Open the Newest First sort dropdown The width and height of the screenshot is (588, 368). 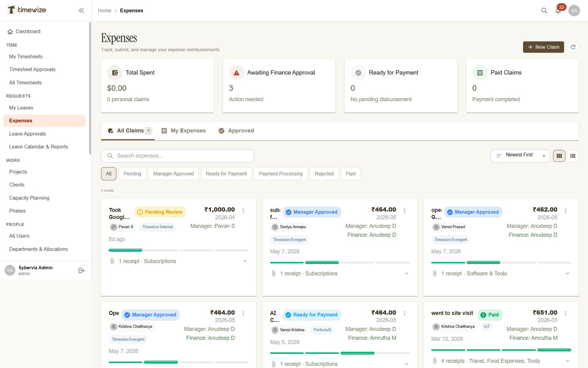[520, 156]
